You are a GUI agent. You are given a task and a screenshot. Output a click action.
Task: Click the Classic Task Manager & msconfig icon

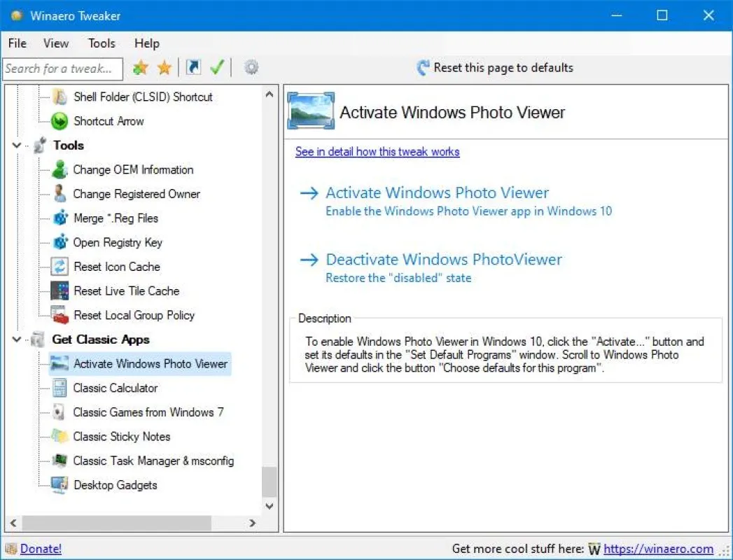point(60,461)
